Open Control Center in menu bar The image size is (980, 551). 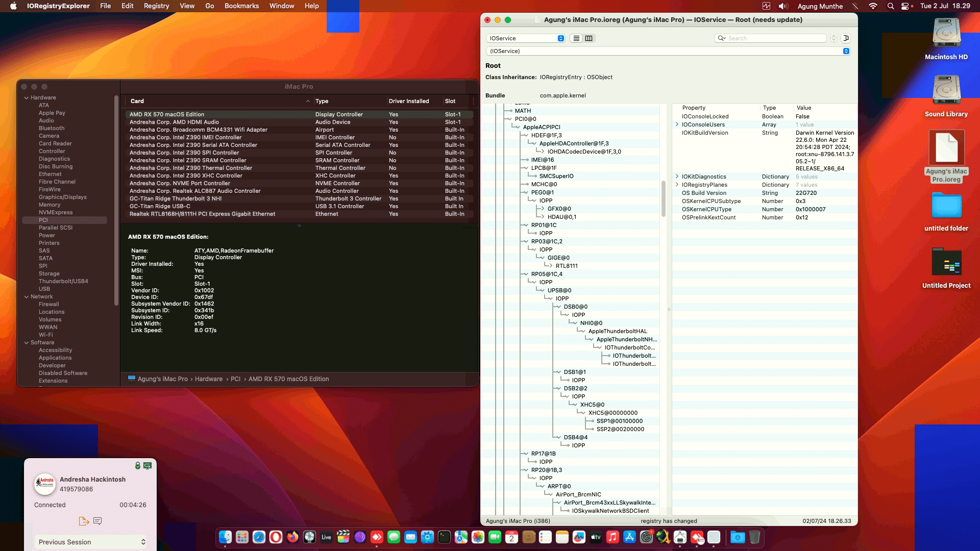click(x=905, y=6)
